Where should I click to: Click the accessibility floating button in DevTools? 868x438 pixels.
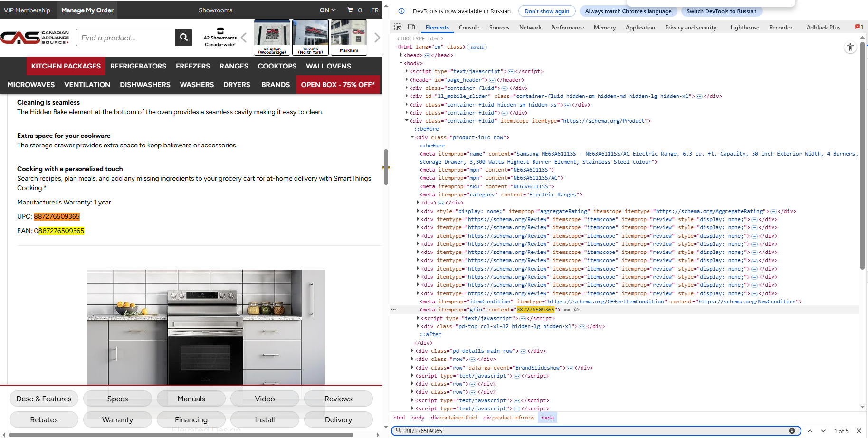coord(850,47)
